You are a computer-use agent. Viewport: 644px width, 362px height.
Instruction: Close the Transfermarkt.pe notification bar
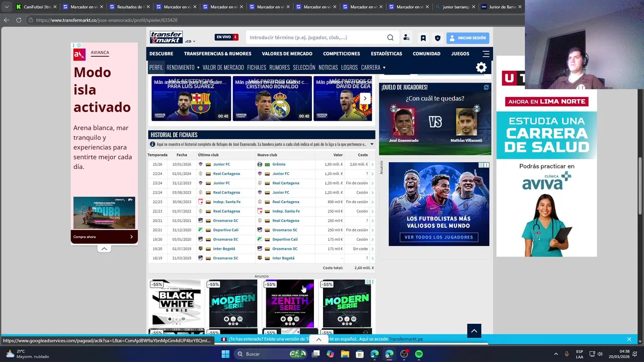[x=629, y=339]
